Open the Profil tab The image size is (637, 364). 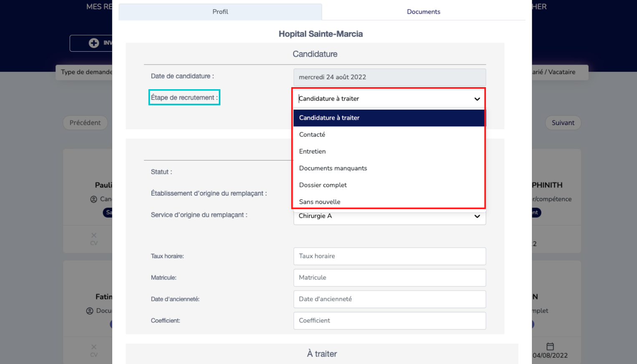click(220, 12)
